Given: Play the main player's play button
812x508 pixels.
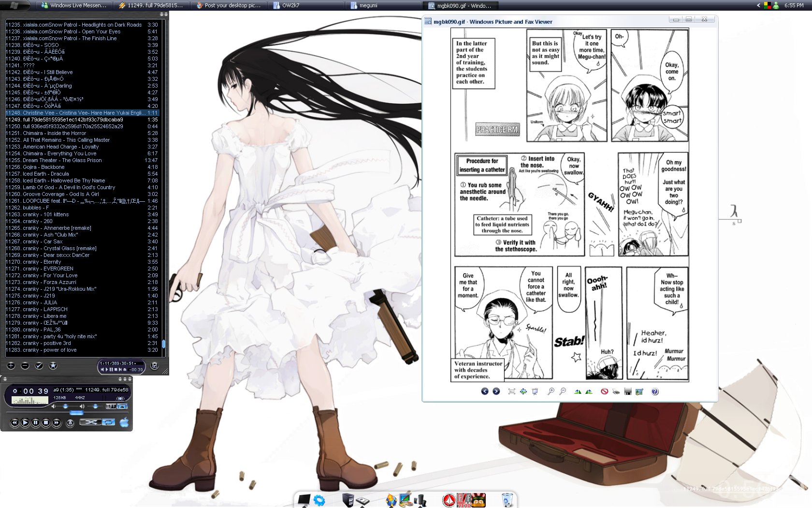Looking at the screenshot, I should click(25, 422).
